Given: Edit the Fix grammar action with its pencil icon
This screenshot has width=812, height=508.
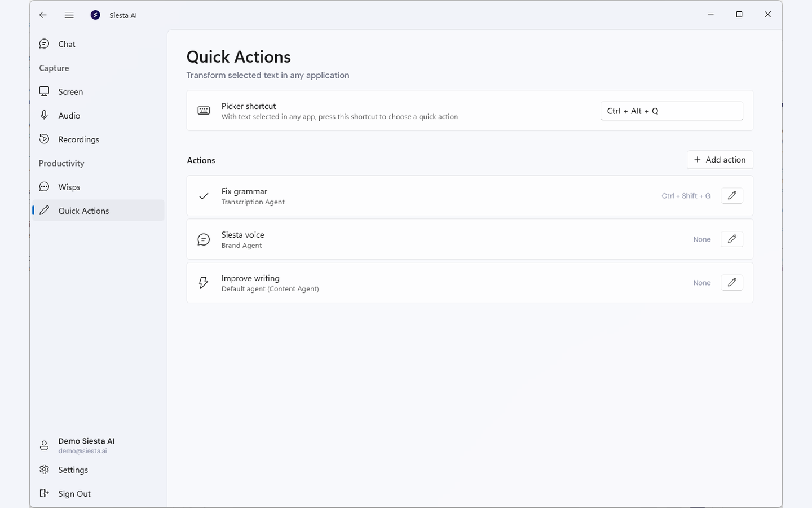Looking at the screenshot, I should click(732, 195).
